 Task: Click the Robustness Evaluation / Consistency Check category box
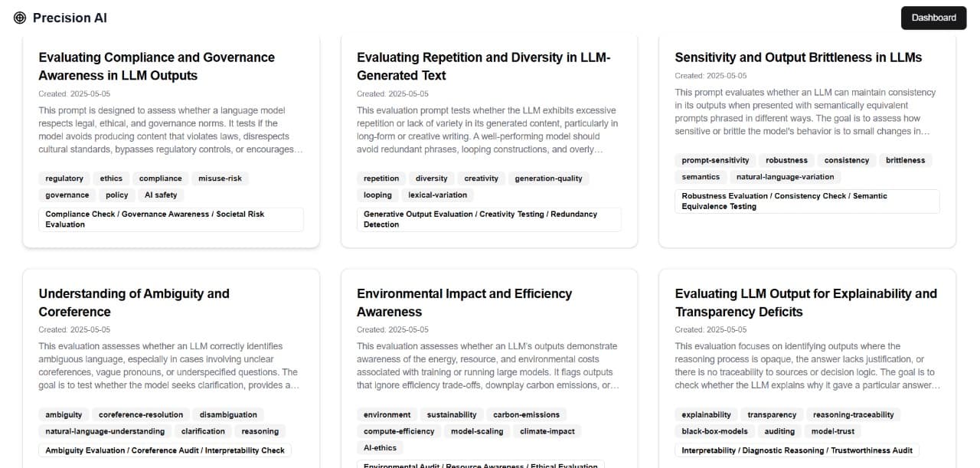pos(807,201)
